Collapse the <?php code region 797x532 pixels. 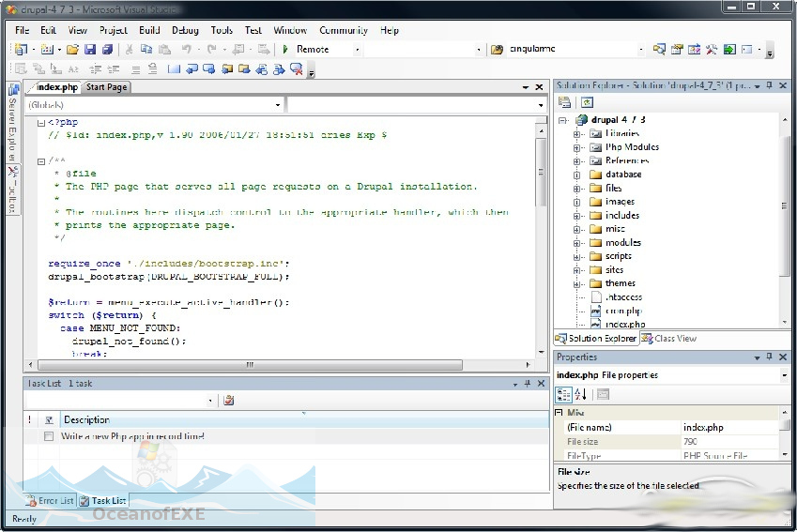41,123
